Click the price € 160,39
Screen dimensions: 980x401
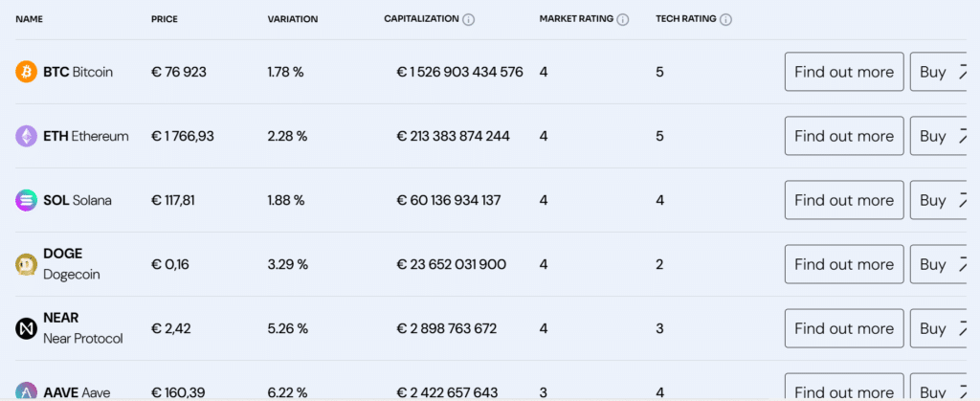[x=178, y=393]
